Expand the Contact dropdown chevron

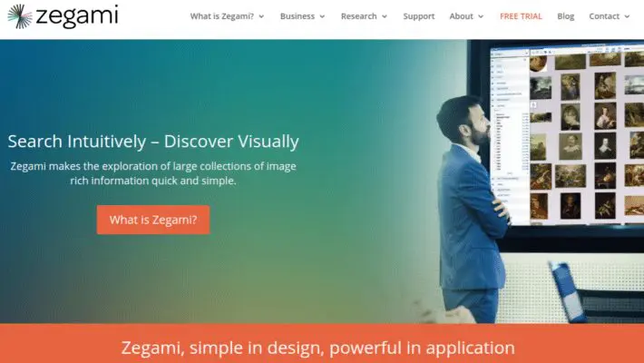click(x=627, y=17)
